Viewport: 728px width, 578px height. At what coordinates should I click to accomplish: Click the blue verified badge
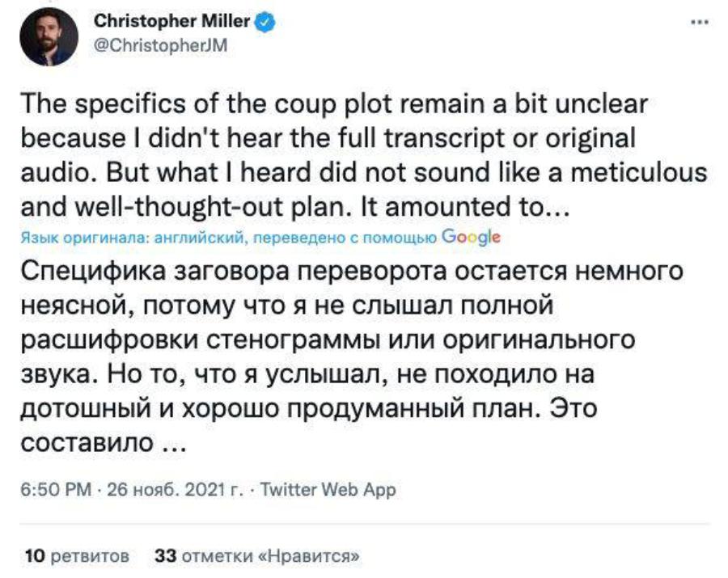click(265, 23)
